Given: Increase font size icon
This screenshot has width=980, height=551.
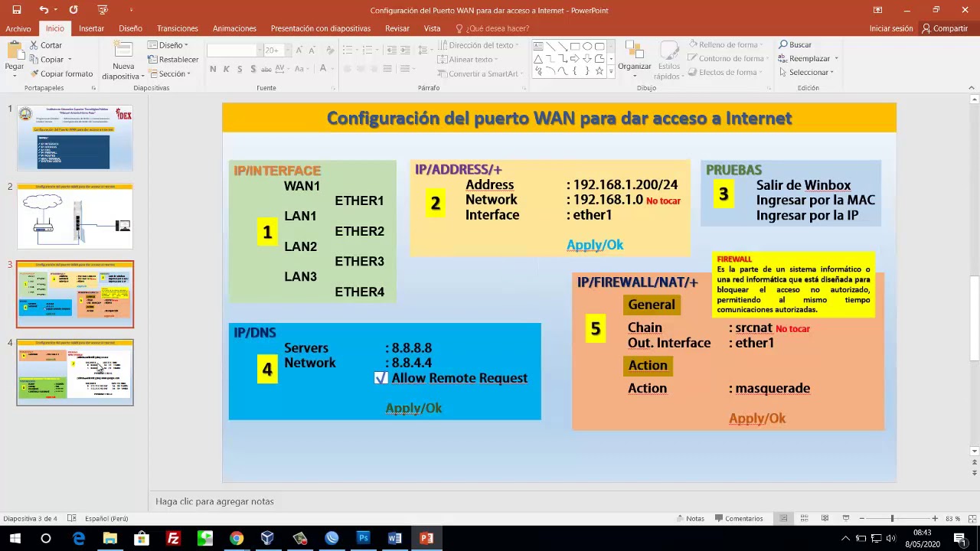Looking at the screenshot, I should pos(299,51).
